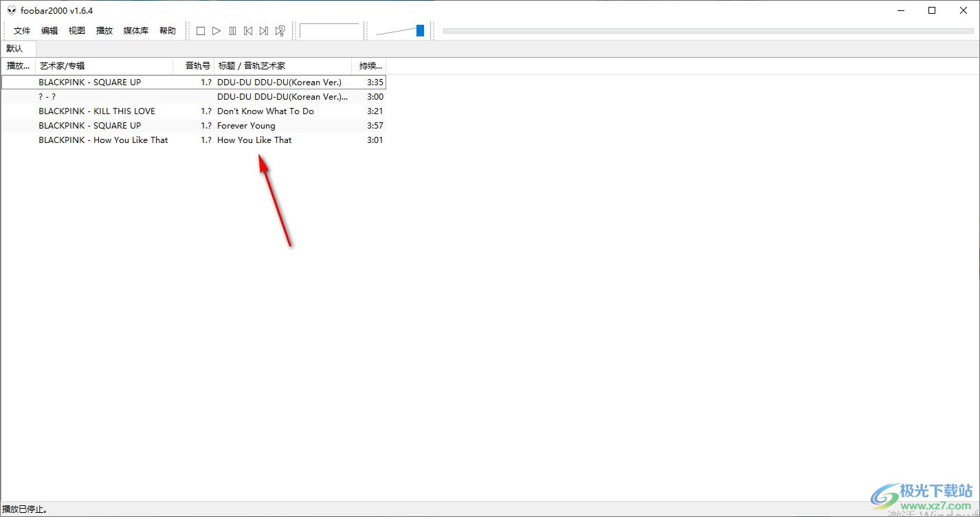The width and height of the screenshot is (980, 517).
Task: Minimize the foobar2000 window
Action: [900, 10]
